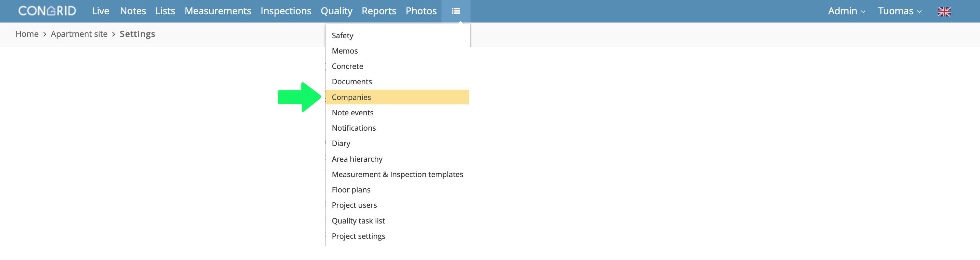Switch to the Inspections tab
Image resolution: width=980 pixels, height=260 pixels.
[x=286, y=11]
